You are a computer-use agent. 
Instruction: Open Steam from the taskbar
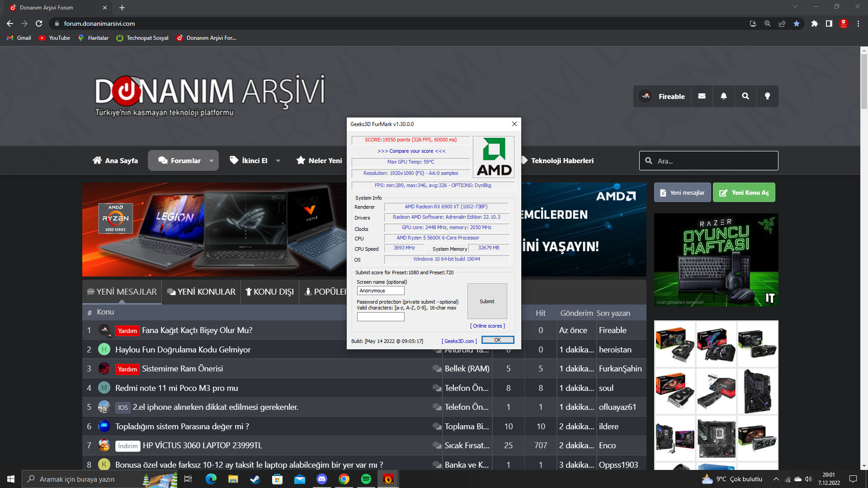(x=255, y=479)
